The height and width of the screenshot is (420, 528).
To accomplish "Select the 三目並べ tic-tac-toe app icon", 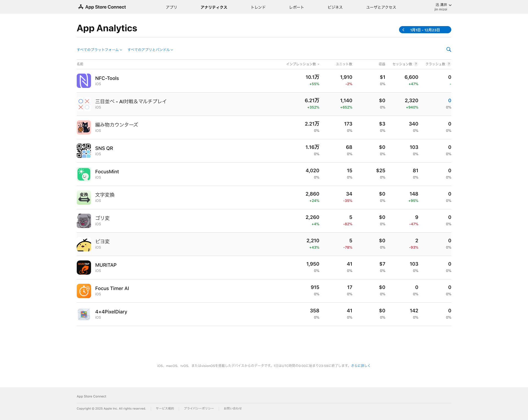I will [x=84, y=104].
